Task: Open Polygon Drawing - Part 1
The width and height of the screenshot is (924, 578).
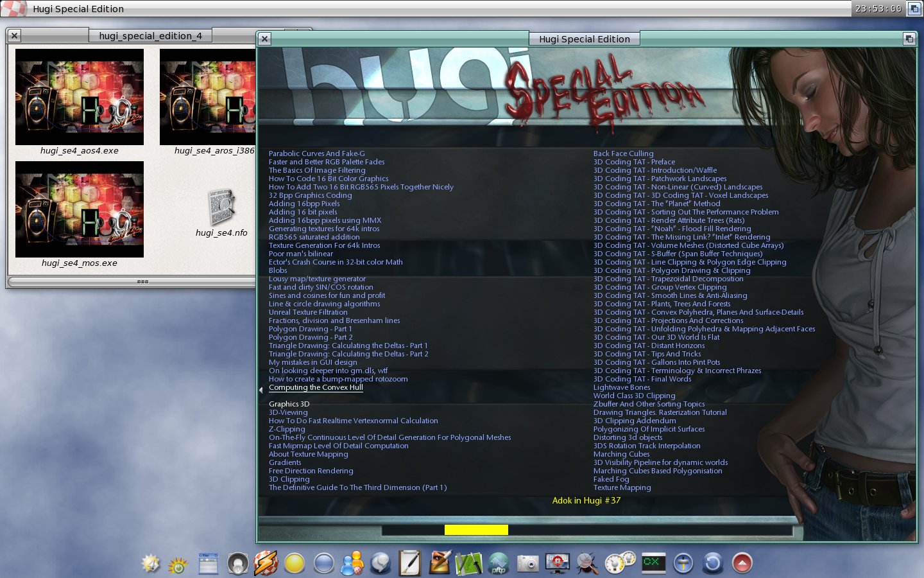Action: point(311,329)
